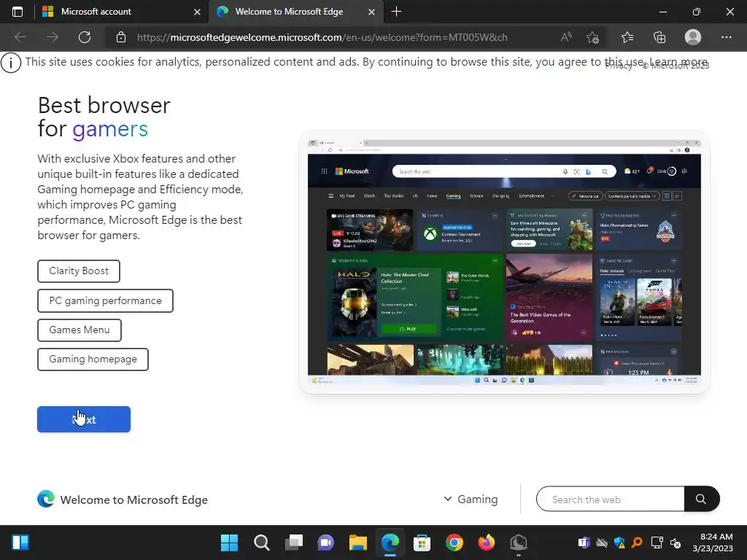Go forward to next page
This screenshot has height=560, width=747.
[x=53, y=37]
